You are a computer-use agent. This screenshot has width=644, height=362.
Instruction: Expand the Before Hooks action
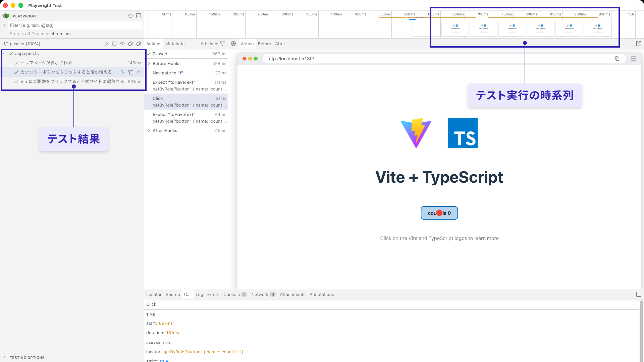tap(149, 63)
